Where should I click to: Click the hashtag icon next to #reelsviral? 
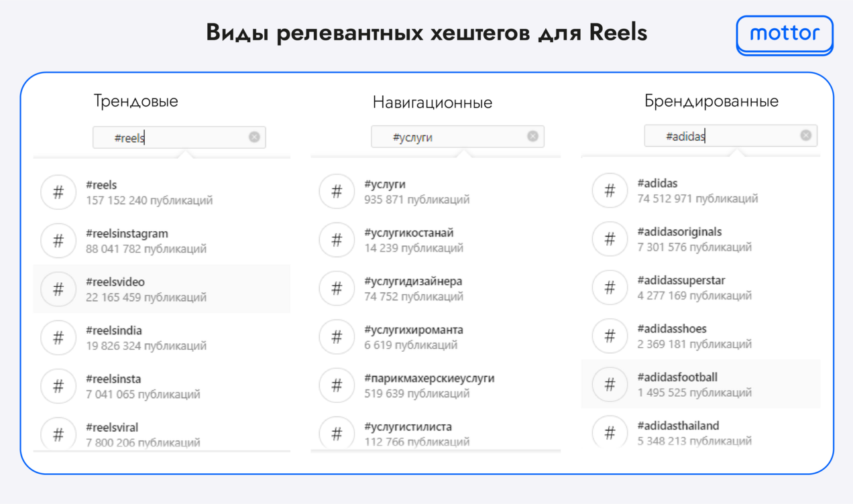click(58, 434)
